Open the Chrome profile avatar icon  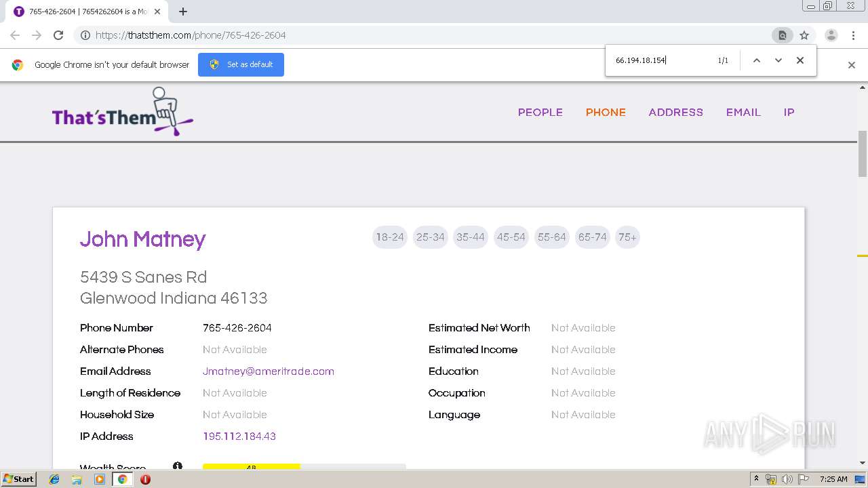pos(831,35)
